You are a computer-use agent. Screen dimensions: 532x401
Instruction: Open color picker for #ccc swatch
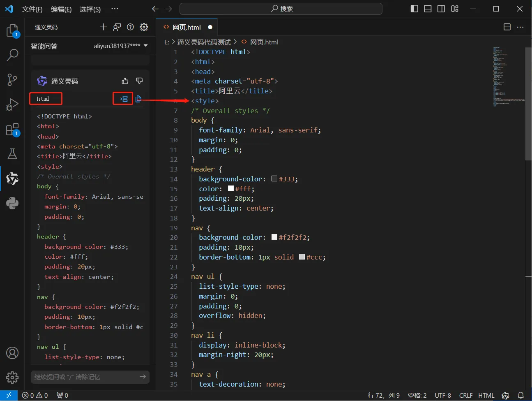click(302, 257)
